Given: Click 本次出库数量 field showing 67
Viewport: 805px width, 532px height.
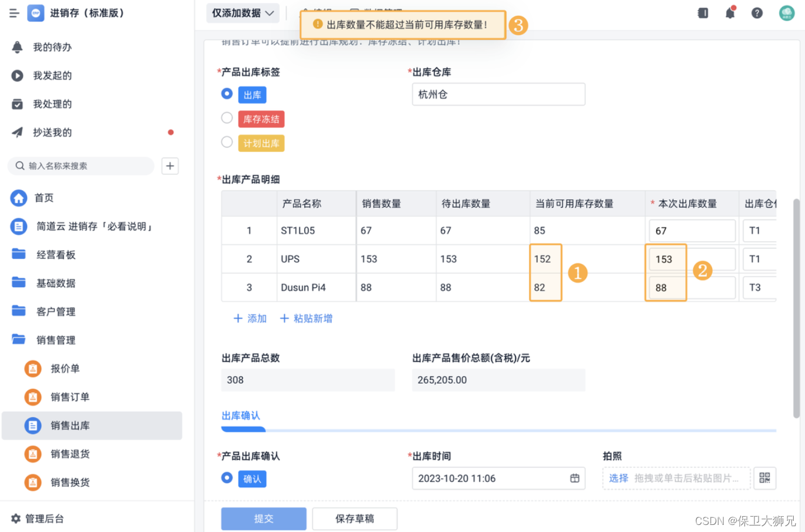Looking at the screenshot, I should point(692,231).
